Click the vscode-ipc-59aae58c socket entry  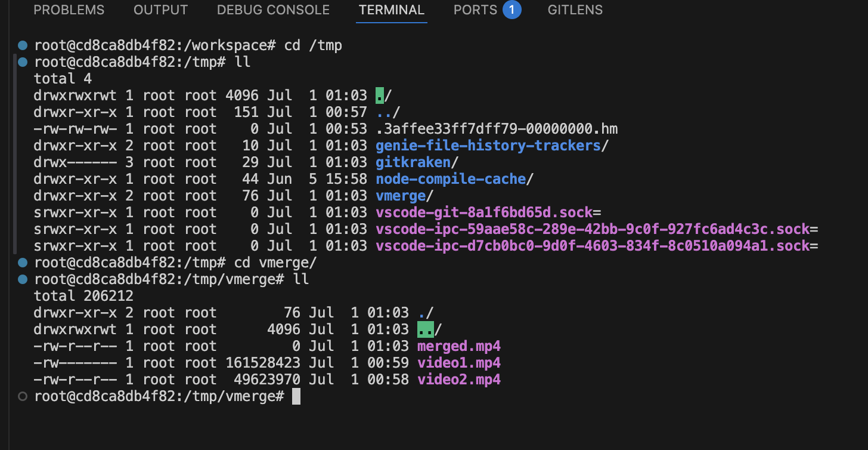(x=593, y=229)
